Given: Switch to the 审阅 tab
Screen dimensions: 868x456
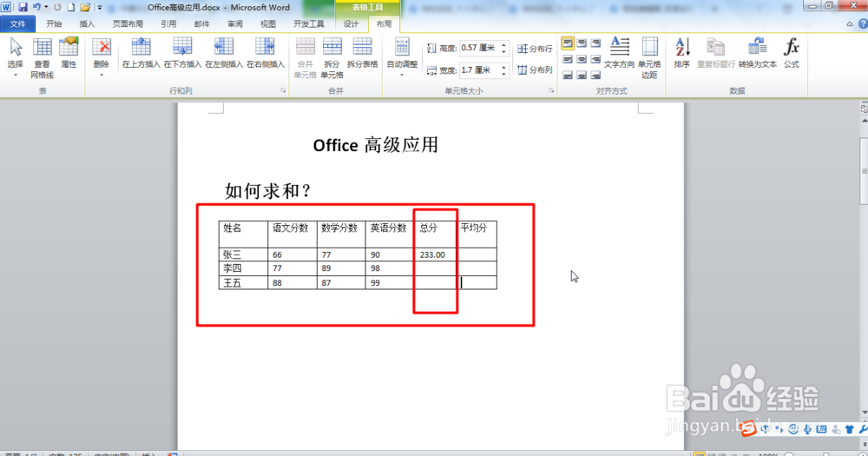Looking at the screenshot, I should tap(234, 23).
